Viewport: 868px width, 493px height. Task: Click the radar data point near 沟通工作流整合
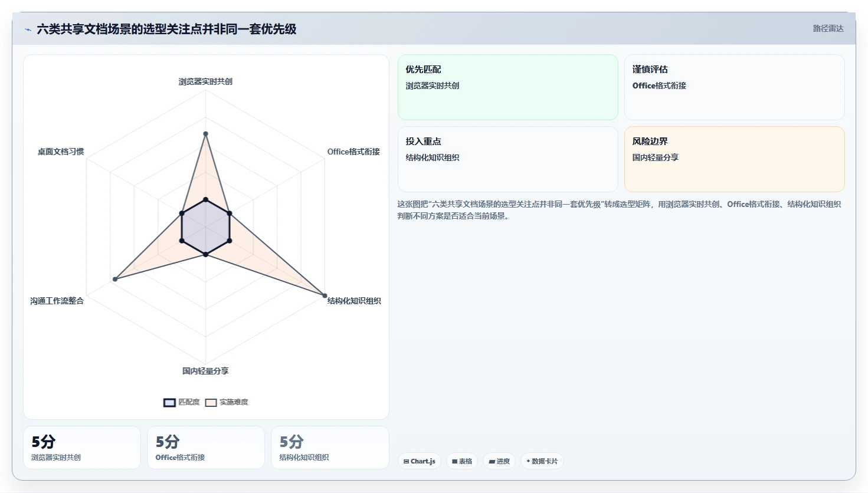pyautogui.click(x=115, y=279)
